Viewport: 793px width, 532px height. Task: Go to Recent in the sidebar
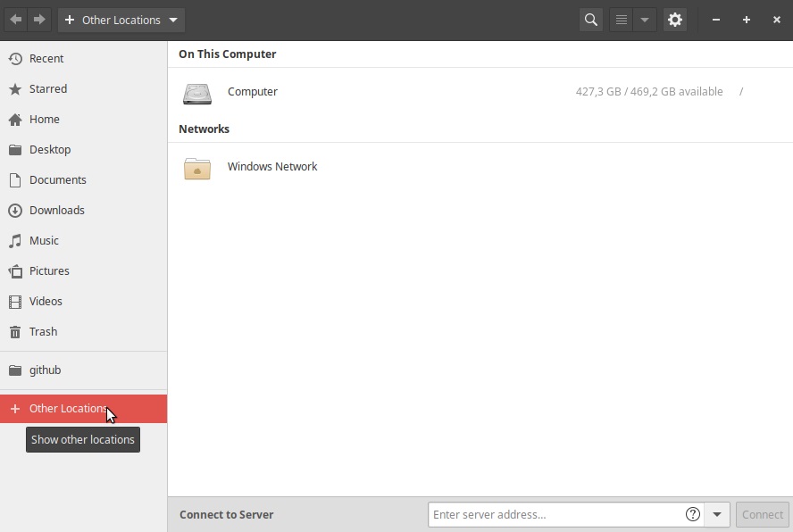(46, 59)
